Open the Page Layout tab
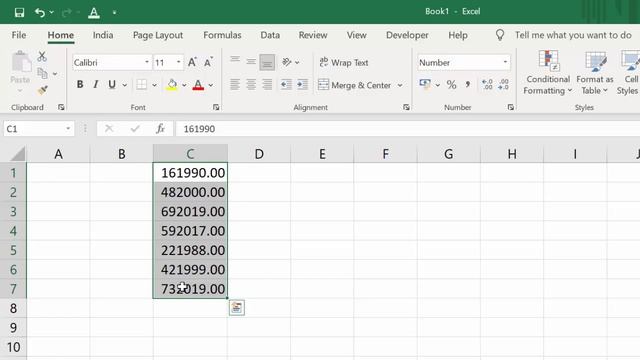 (158, 35)
